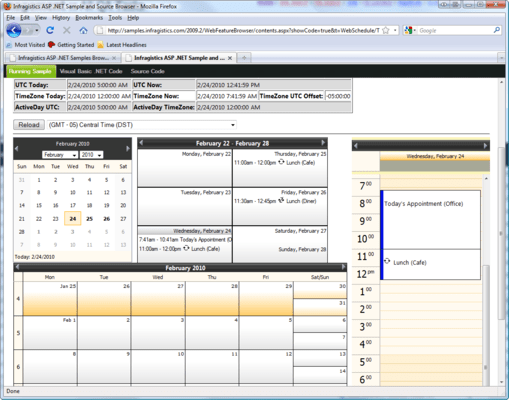509x400 pixels.
Task: Select Feb 1 cell in month view
Action: click(50, 332)
